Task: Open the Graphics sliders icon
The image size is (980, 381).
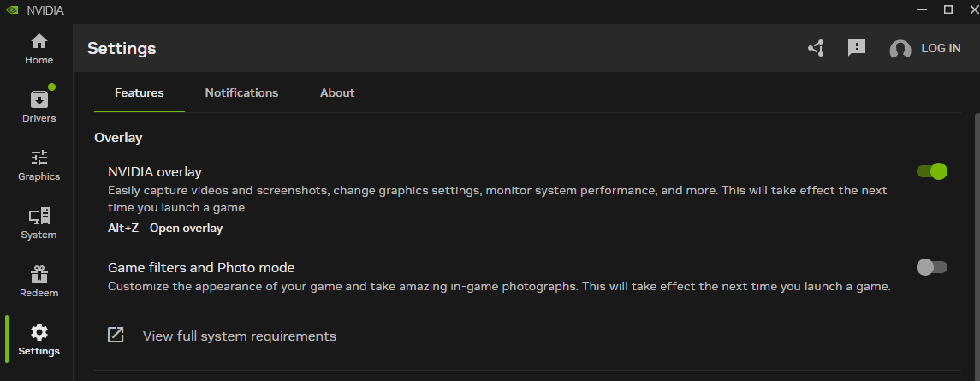Action: 39,158
